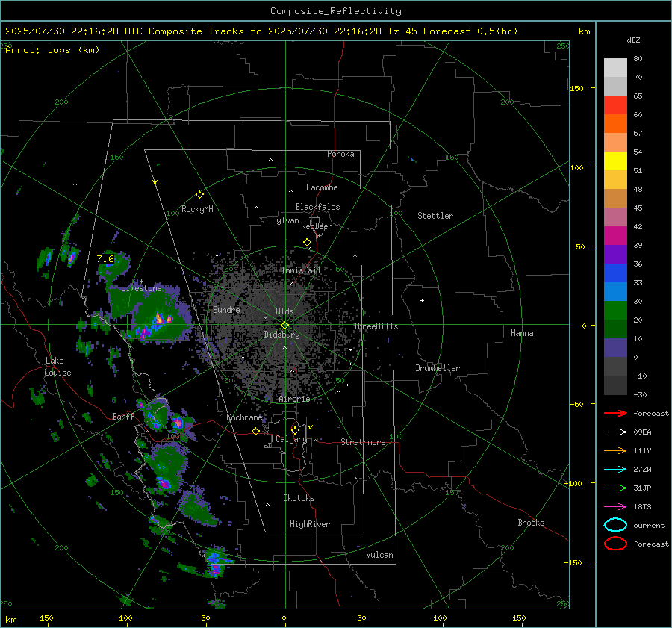
Task: Click the Vulcan label on the map
Action: pos(379,555)
